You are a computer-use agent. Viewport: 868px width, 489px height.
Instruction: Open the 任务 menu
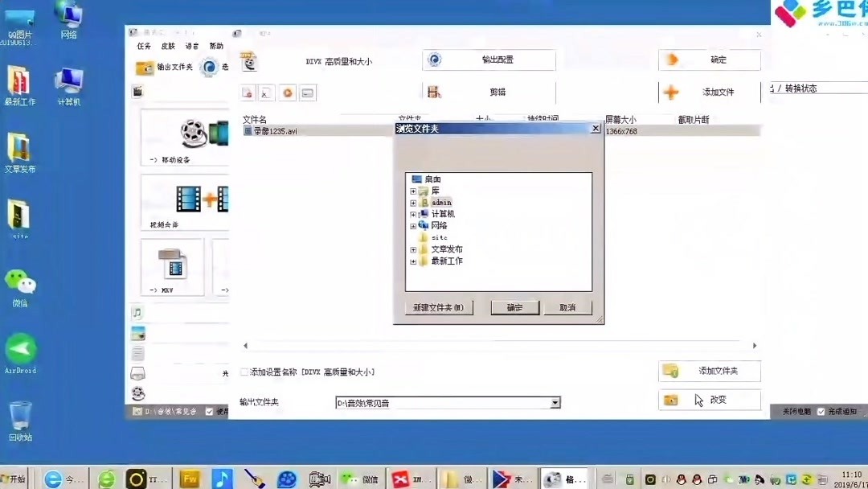pos(144,46)
